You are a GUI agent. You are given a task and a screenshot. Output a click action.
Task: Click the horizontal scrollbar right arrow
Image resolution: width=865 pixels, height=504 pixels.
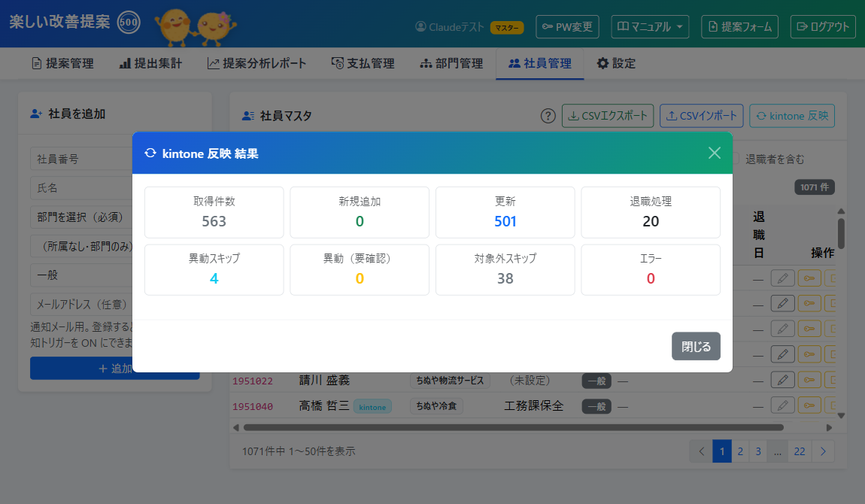tap(829, 427)
